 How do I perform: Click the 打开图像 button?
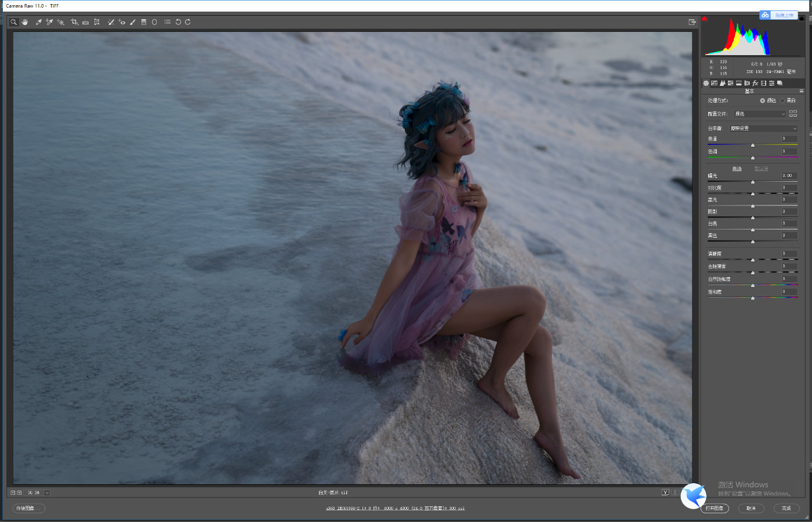click(x=715, y=508)
